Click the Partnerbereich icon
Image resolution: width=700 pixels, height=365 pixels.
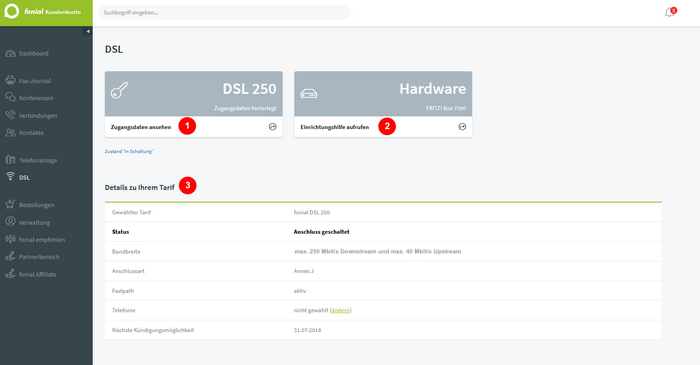click(10, 257)
